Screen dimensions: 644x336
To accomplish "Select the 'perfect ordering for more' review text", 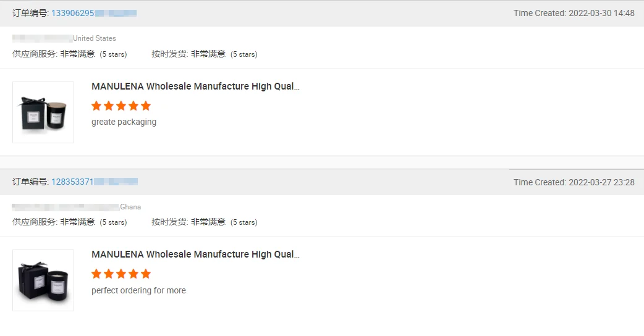I will coord(138,290).
